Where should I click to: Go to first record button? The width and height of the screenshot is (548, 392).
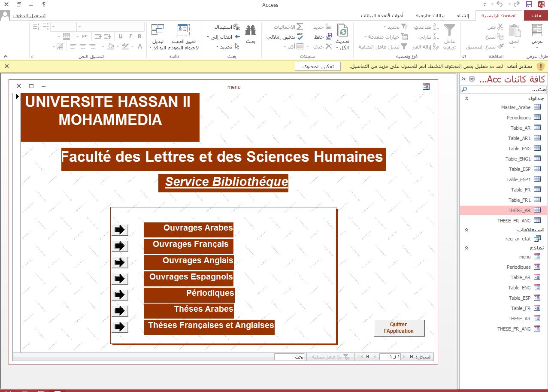[411, 357]
